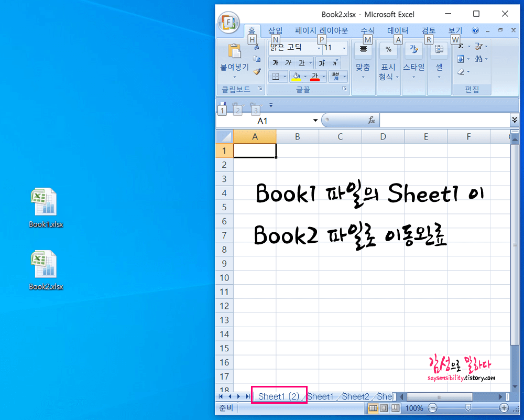Switch to the 검토 (Review) tab
Viewport: 524px width, 420px height.
(x=429, y=31)
